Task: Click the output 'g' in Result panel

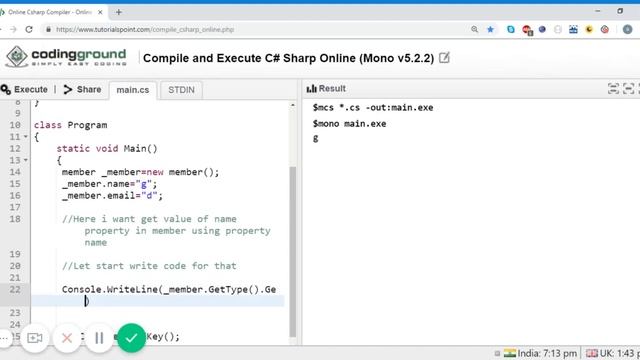Action: [316, 138]
